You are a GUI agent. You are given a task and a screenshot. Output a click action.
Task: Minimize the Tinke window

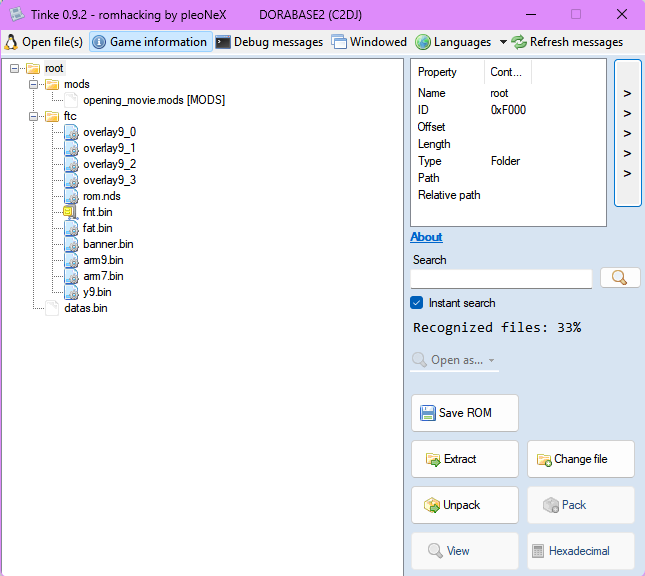pos(531,14)
